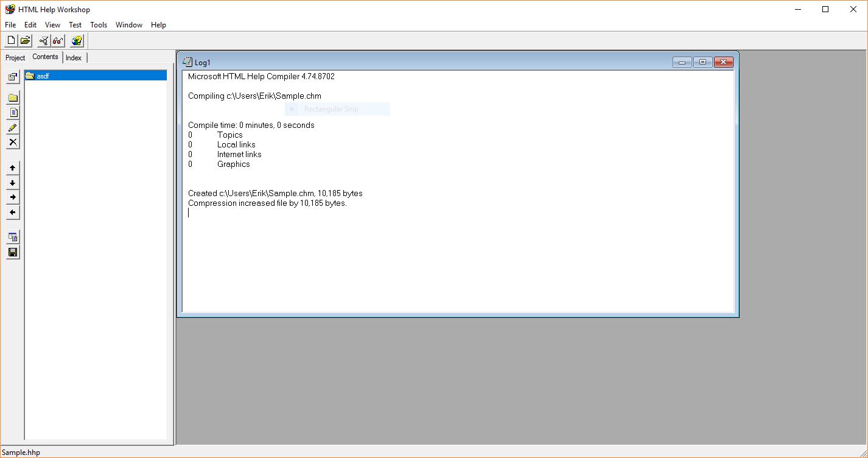Click inside the Log1 output area

pos(426,244)
